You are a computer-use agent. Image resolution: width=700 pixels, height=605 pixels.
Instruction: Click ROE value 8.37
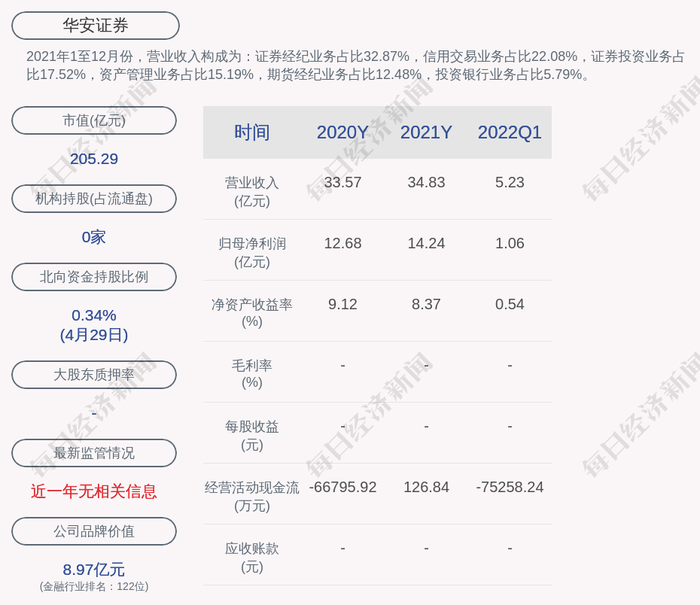tap(426, 304)
